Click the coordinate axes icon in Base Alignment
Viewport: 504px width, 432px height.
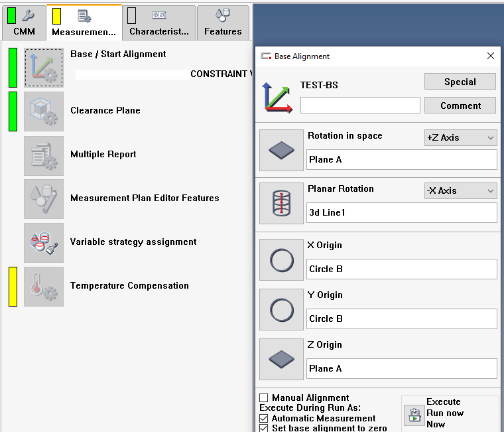point(277,98)
